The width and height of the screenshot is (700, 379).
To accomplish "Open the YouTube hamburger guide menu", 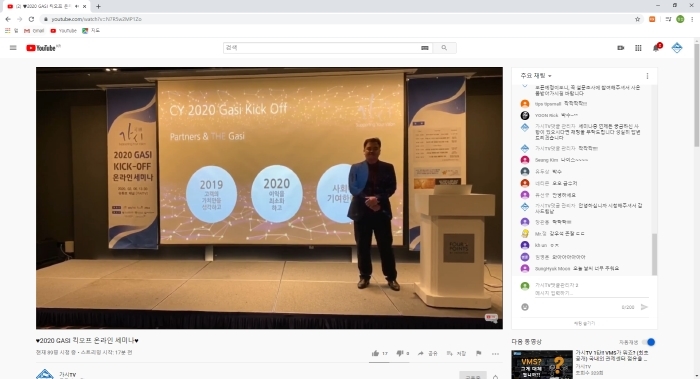I will tap(13, 48).
